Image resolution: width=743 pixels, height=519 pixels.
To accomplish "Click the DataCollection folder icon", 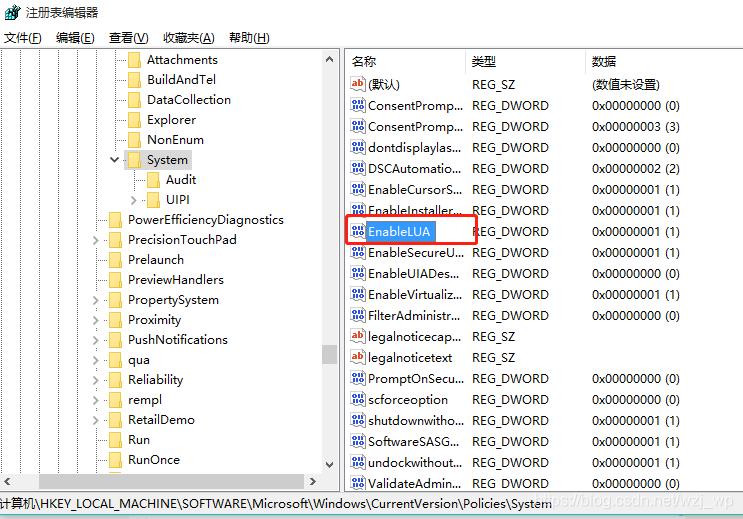I will click(135, 100).
